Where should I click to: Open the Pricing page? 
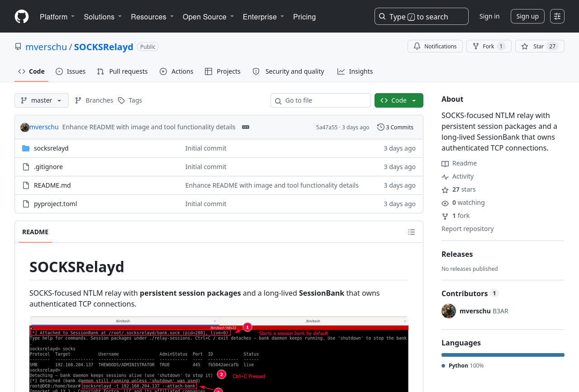pyautogui.click(x=304, y=17)
